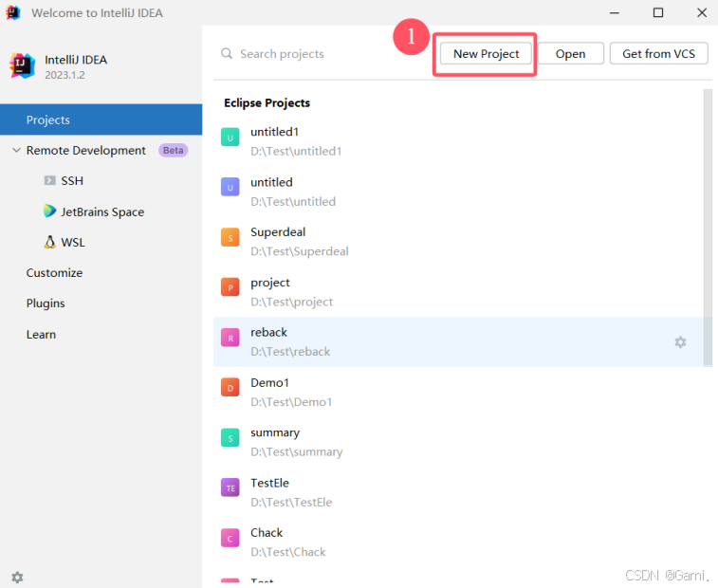
Task: Click the WSL penguin icon
Action: click(x=49, y=242)
